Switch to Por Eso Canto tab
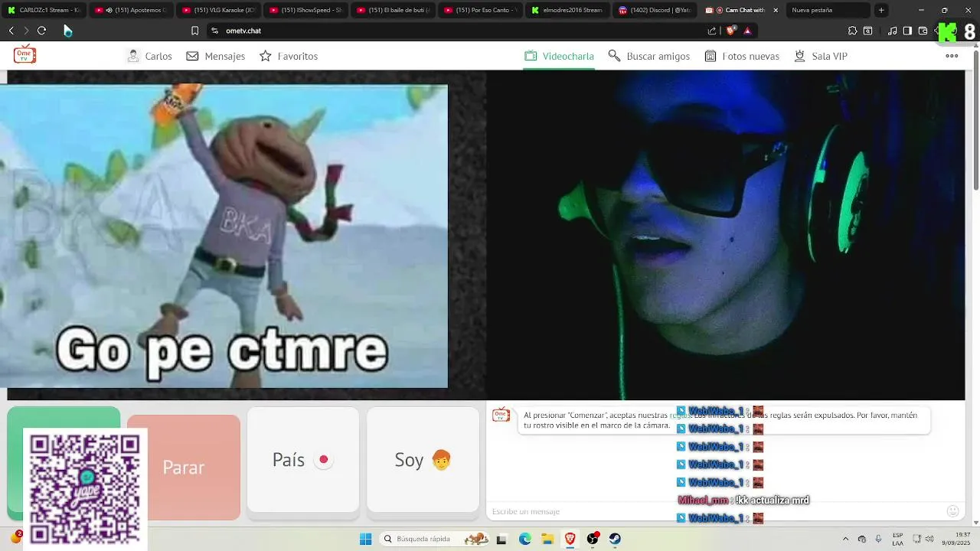Image resolution: width=980 pixels, height=551 pixels. (481, 10)
